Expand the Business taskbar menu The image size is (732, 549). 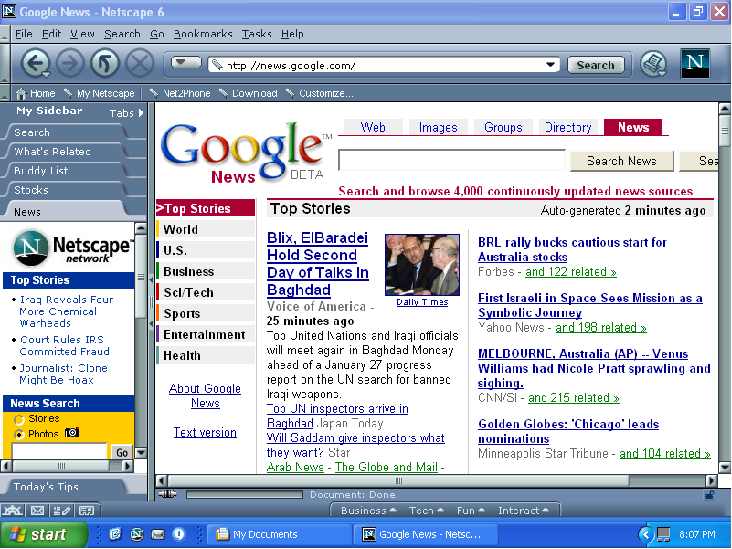(368, 511)
